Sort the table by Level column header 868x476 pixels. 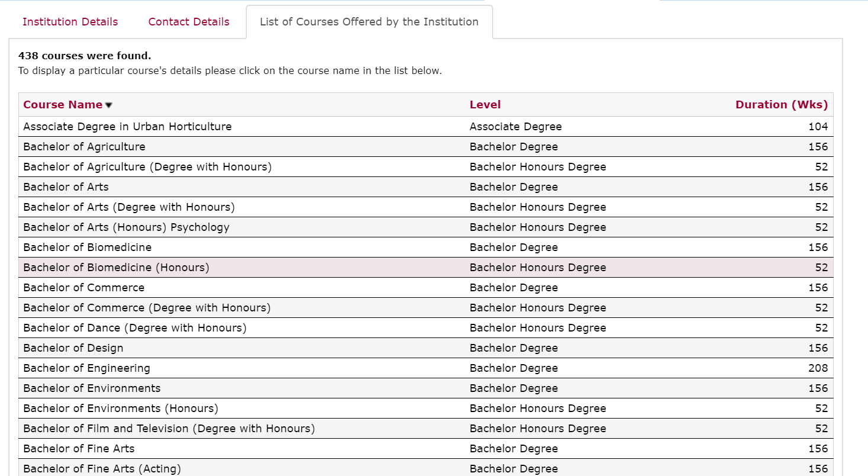click(485, 105)
